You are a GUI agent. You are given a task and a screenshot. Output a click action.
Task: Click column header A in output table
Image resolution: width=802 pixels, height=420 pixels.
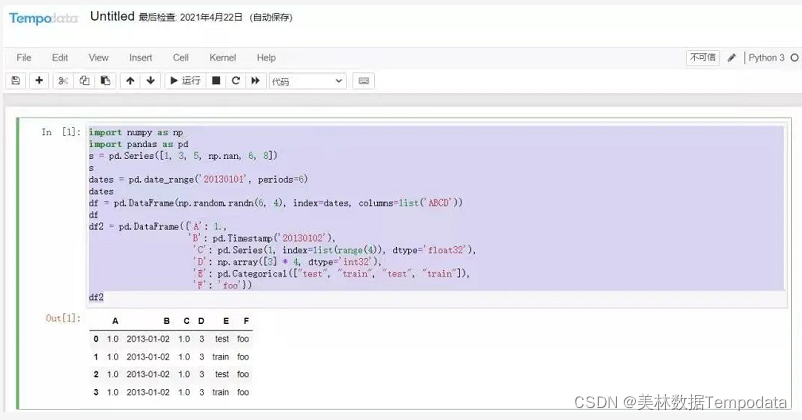[115, 321]
